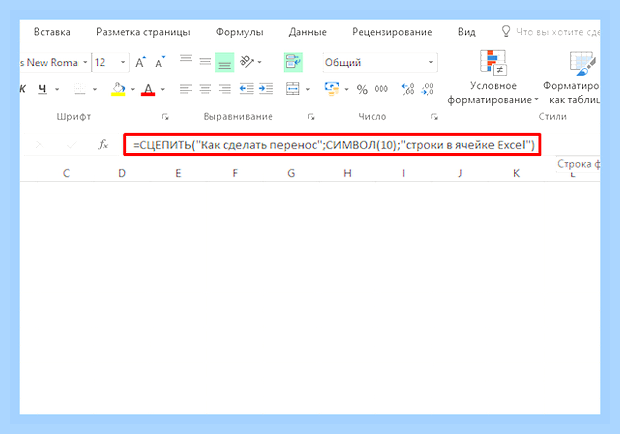Image resolution: width=620 pixels, height=434 pixels.
Task: Expand the font color dropdown arrow
Action: click(163, 89)
